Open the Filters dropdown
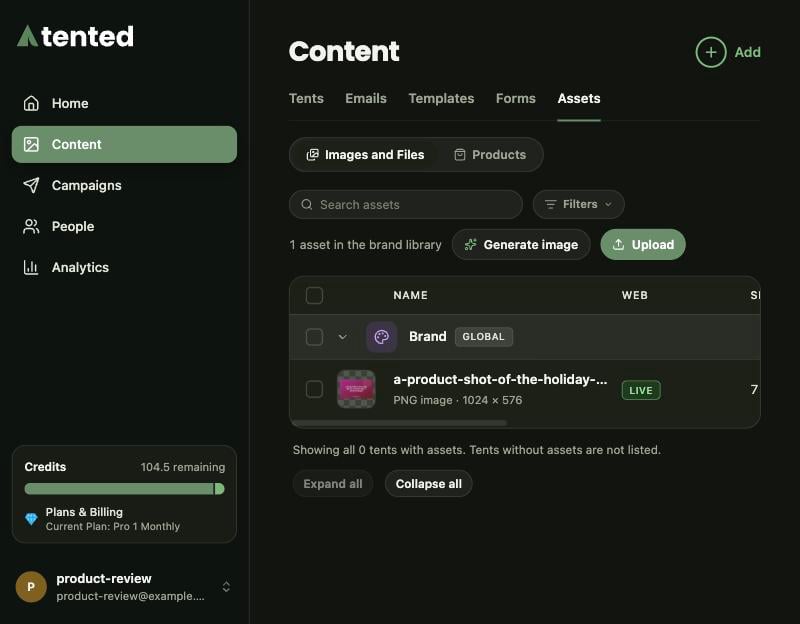The image size is (800, 624). [579, 204]
